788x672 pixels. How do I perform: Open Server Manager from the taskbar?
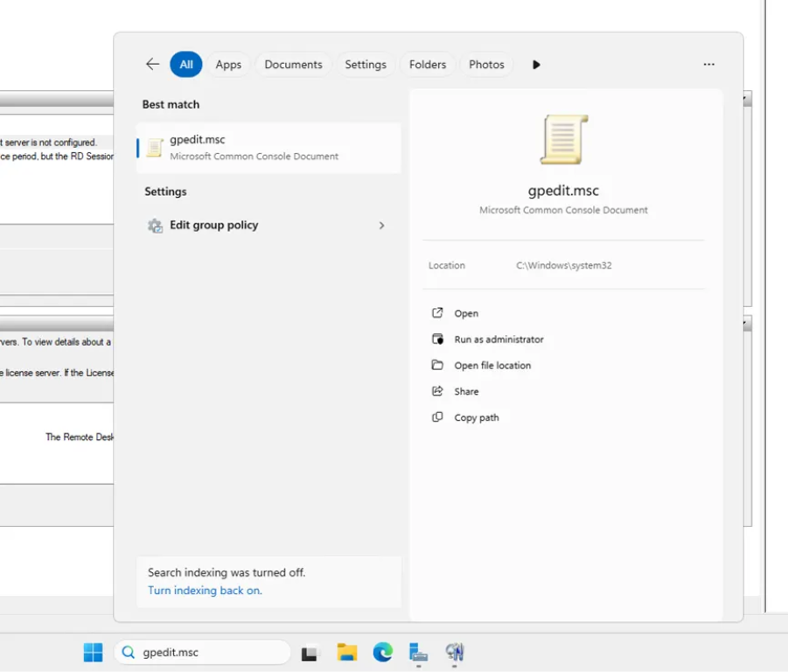click(418, 653)
